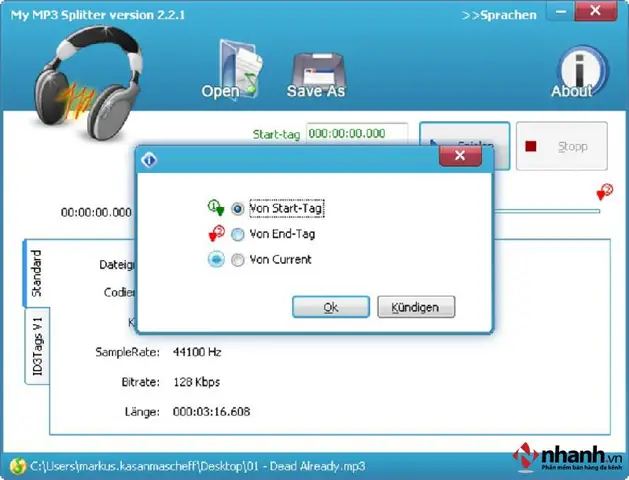Viewport: 629px width, 480px height.
Task: Confirm with the Ok button
Action: (x=331, y=307)
